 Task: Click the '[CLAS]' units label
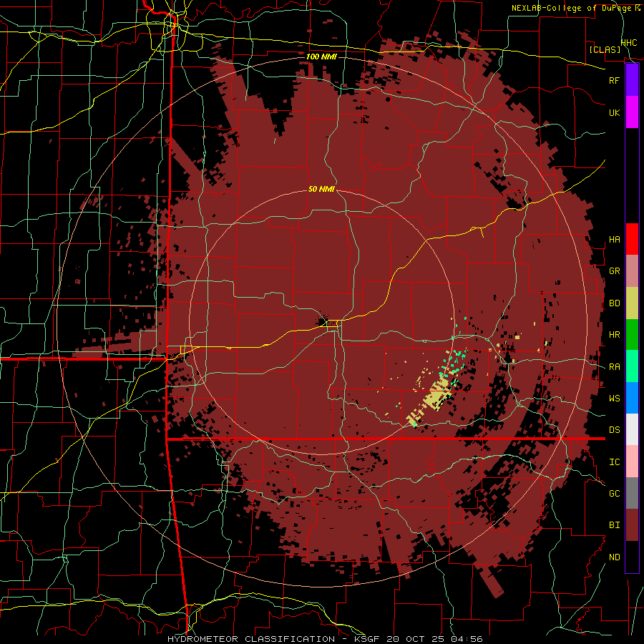[605, 49]
